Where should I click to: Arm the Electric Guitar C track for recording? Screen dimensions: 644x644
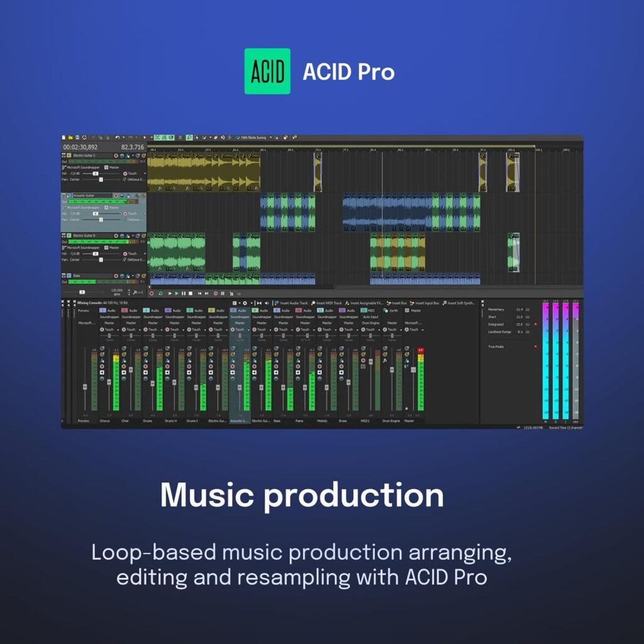click(x=115, y=155)
